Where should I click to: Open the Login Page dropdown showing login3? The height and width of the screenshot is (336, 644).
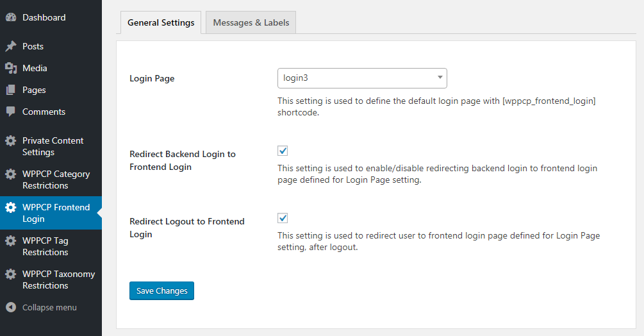362,78
